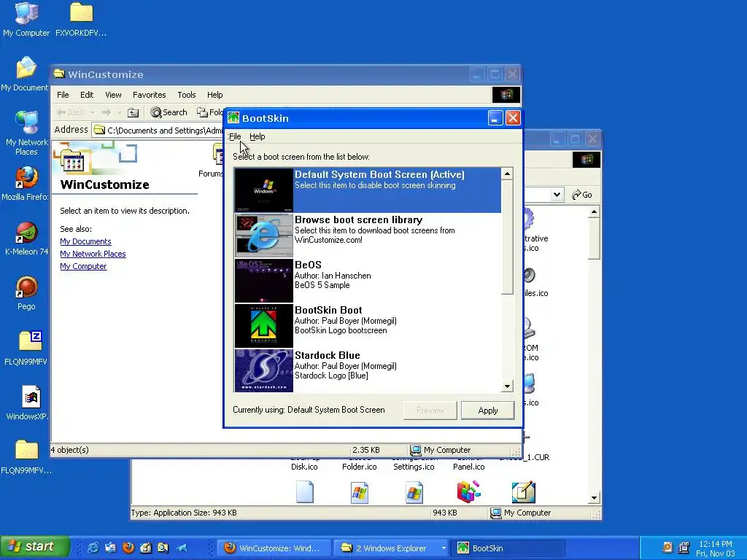
Task: Click the Preview button in BootSkin
Action: click(x=430, y=411)
